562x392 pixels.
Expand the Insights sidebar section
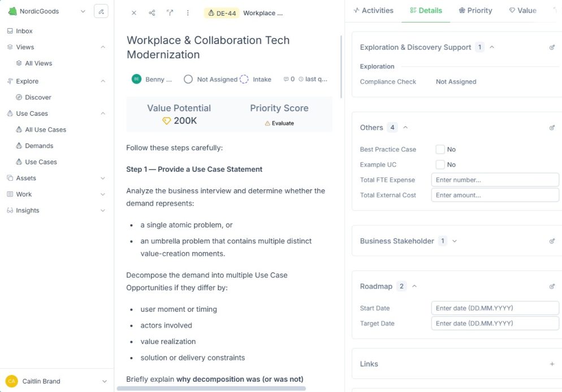(103, 211)
